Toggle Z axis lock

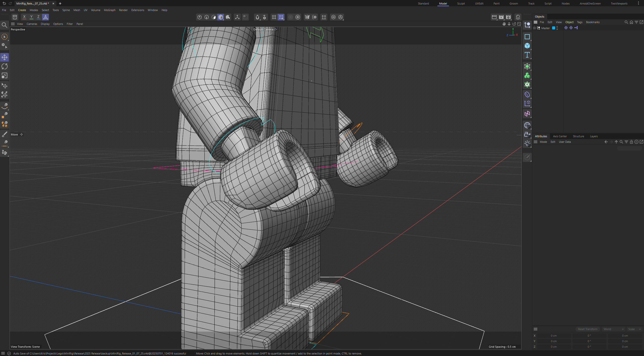click(x=38, y=17)
